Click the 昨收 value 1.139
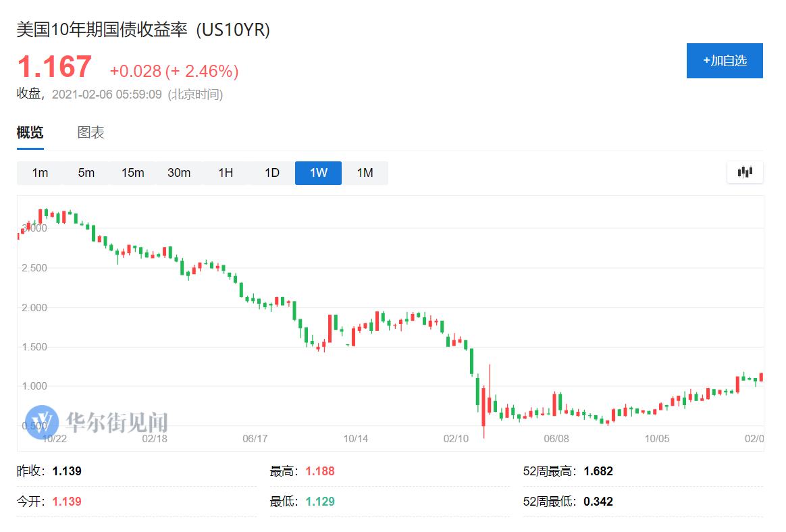Viewport: 786px width, 532px height. tap(68, 471)
